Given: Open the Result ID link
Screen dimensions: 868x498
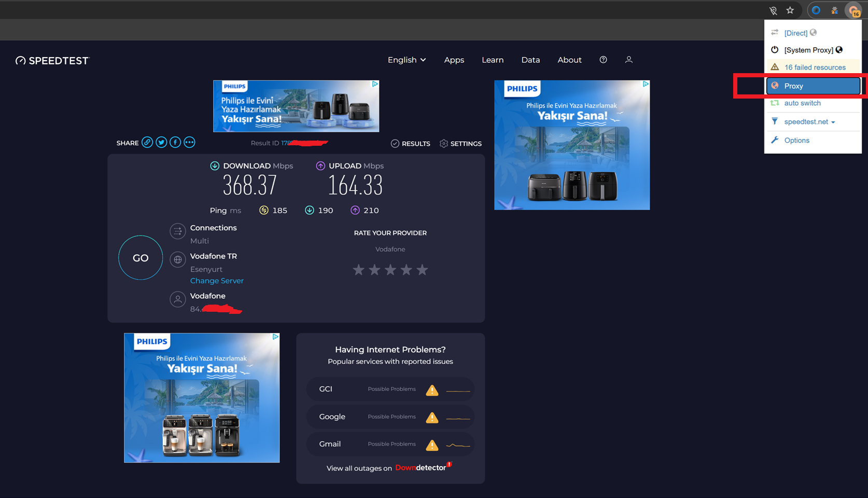Looking at the screenshot, I should 304,143.
